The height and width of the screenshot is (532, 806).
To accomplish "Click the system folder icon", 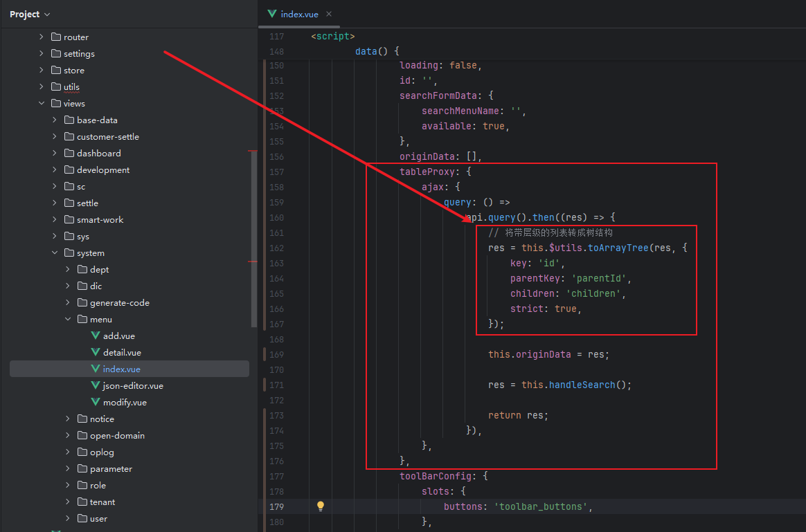I will click(x=69, y=253).
